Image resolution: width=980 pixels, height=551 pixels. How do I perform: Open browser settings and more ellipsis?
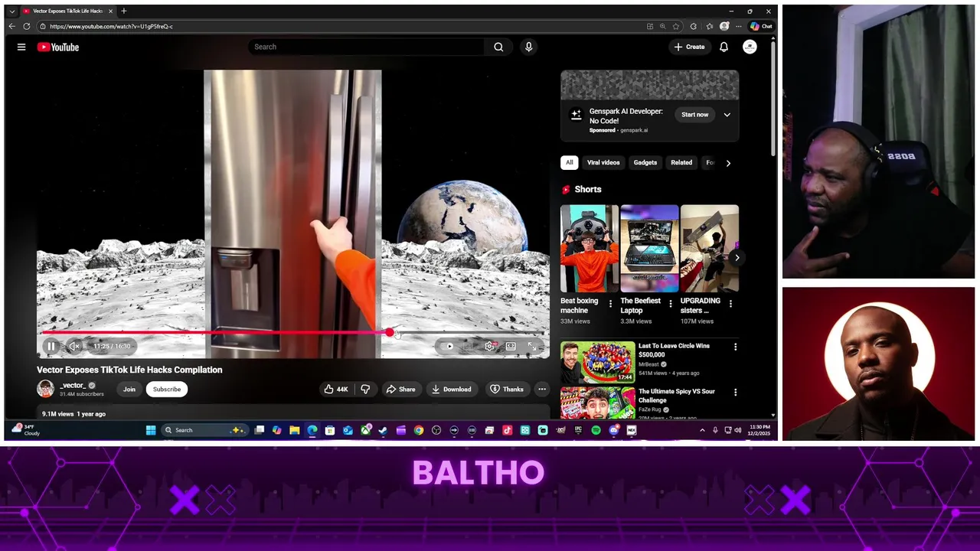click(739, 26)
